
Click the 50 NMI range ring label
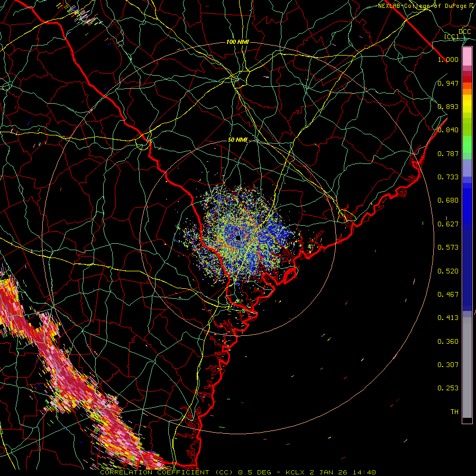(237, 140)
